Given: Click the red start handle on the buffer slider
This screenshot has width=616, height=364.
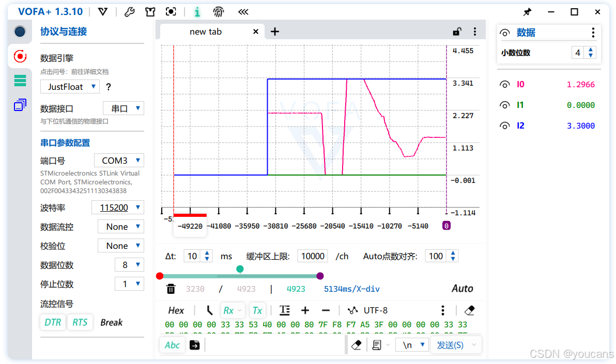Looking at the screenshot, I should pyautogui.click(x=160, y=276).
